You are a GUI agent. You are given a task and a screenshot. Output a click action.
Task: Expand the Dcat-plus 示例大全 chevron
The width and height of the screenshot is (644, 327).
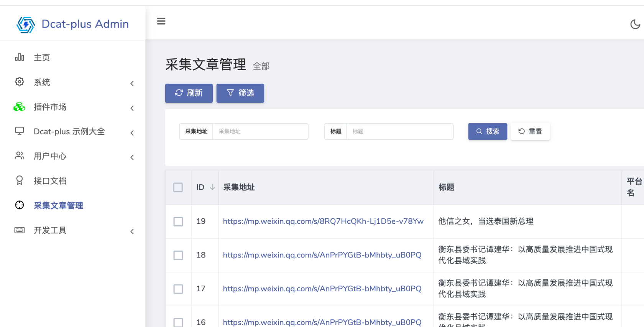[132, 133]
